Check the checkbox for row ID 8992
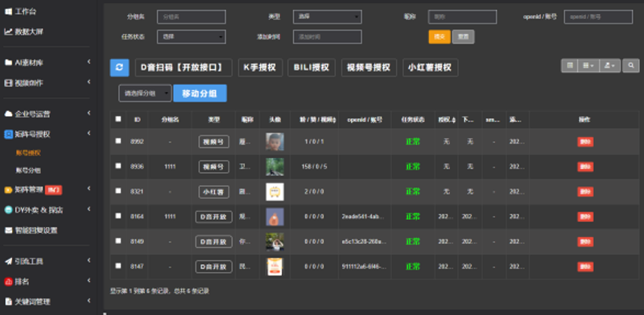The height and width of the screenshot is (315, 644). [118, 141]
